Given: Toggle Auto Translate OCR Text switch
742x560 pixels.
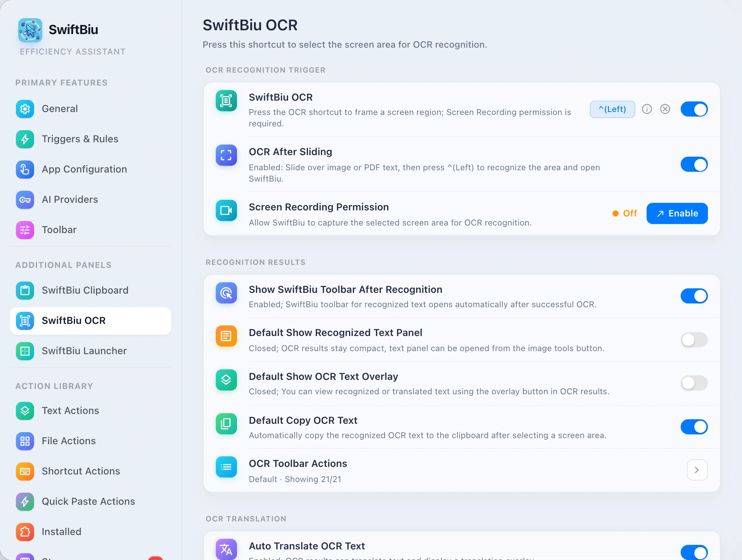Looking at the screenshot, I should click(x=694, y=552).
